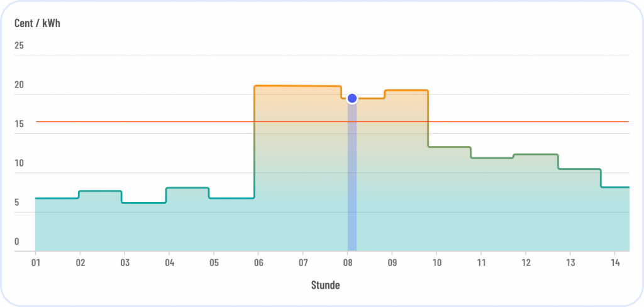Screen dimensions: 644x307
Task: Select hour 03 on the x-axis
Action: (125, 262)
